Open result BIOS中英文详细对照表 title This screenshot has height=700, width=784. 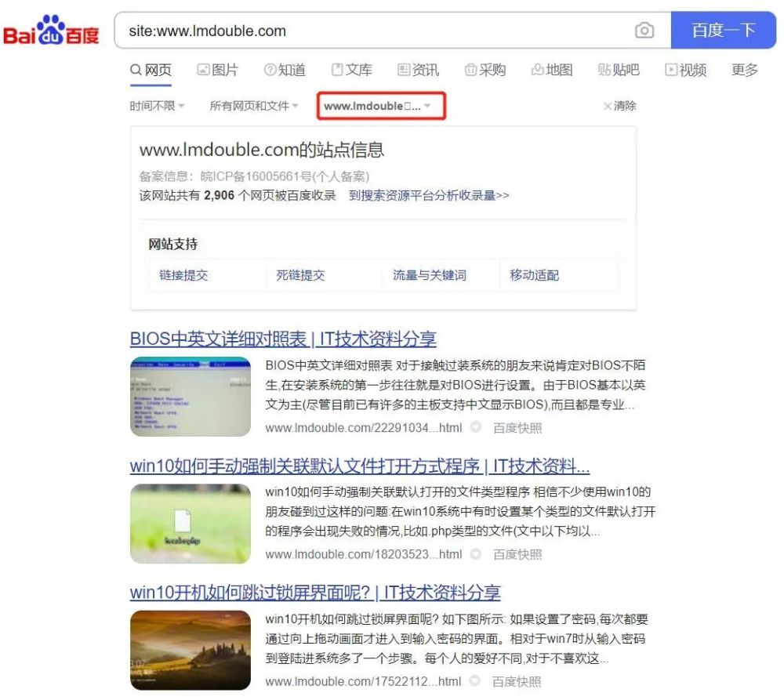click(283, 339)
